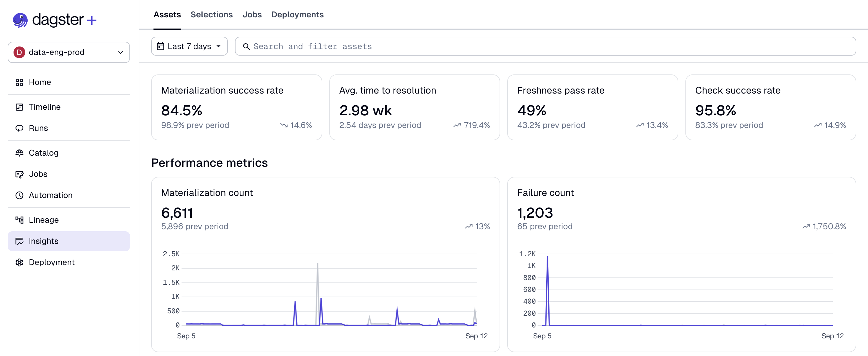Open the Automation clock icon
The height and width of the screenshot is (356, 868).
point(19,195)
